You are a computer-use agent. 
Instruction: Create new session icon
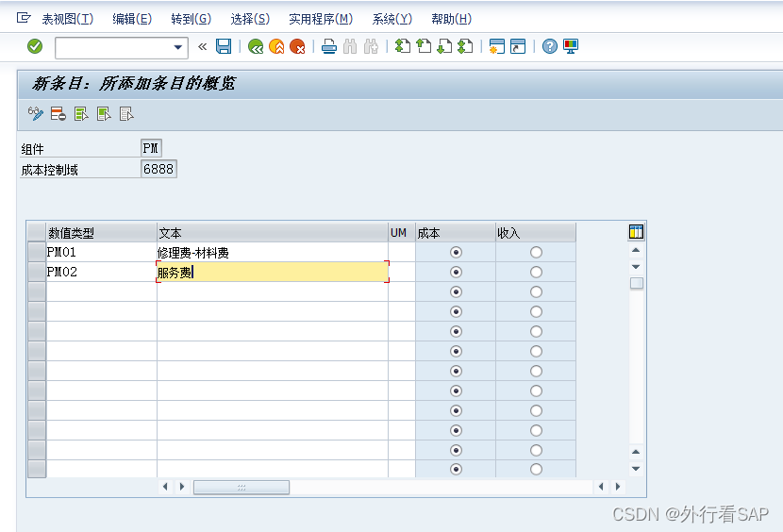click(x=497, y=47)
